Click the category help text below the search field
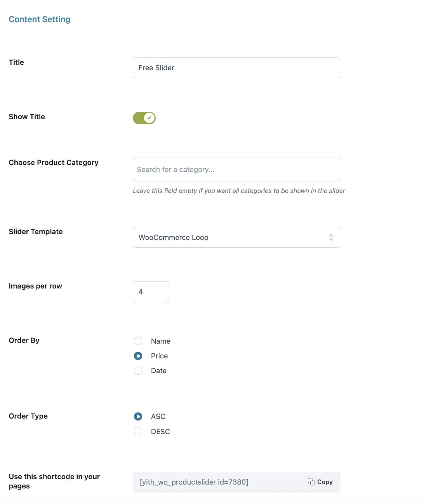The image size is (424, 504). 239,191
